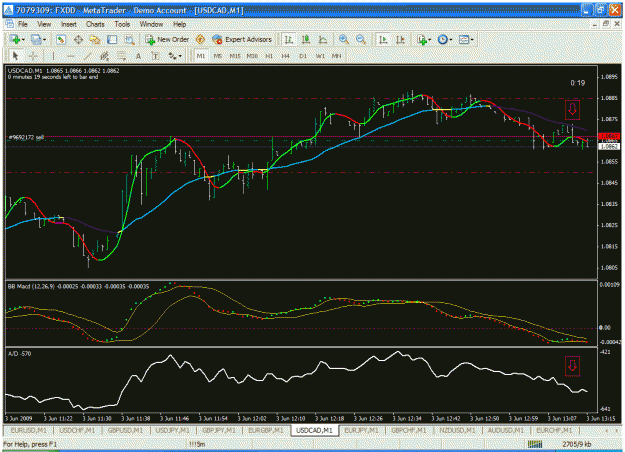The width and height of the screenshot is (625, 452).
Task: Select the Equidistant Channel tool
Action: [x=104, y=56]
